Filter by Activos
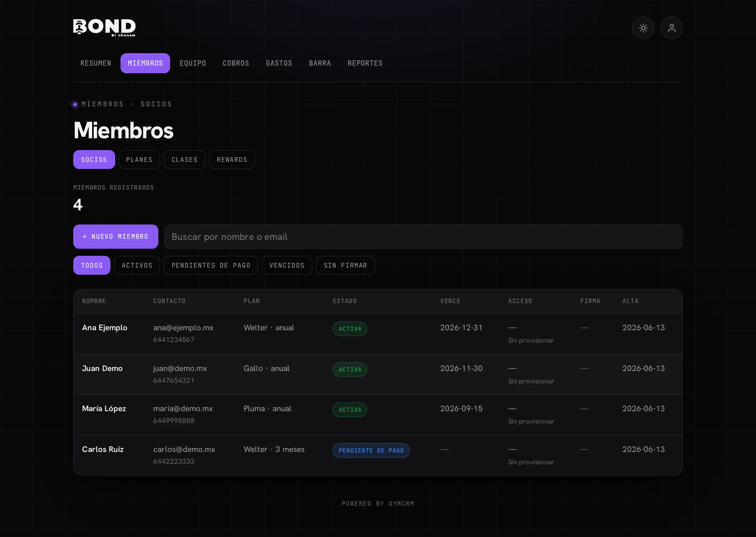Screen dimensions: 756x537 (137, 266)
